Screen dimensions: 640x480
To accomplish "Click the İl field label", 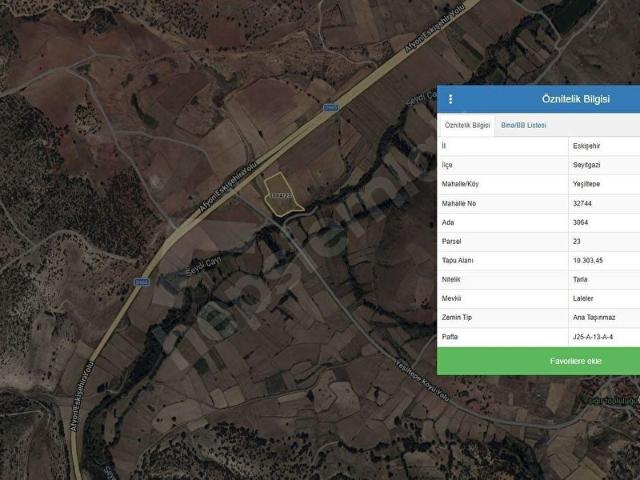I will coord(444,146).
